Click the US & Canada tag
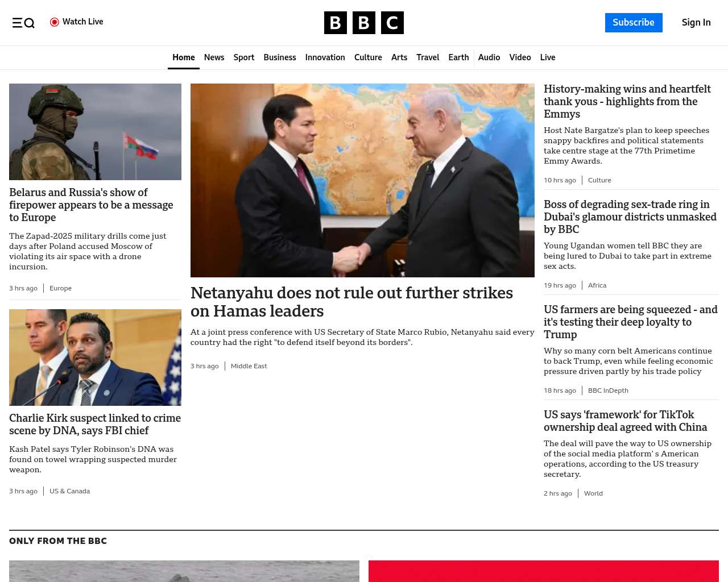Screen dimensions: 728x582 pyautogui.click(x=69, y=491)
